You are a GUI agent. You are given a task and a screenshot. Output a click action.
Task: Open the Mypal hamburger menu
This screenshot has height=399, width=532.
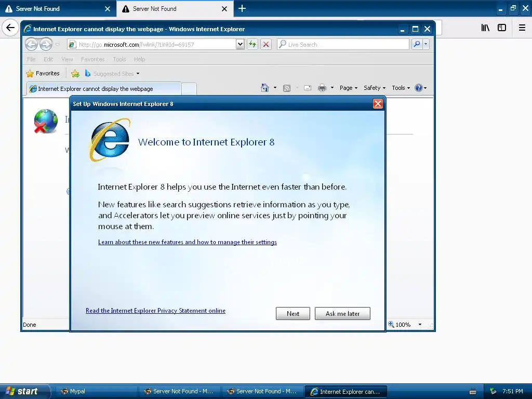click(x=522, y=28)
